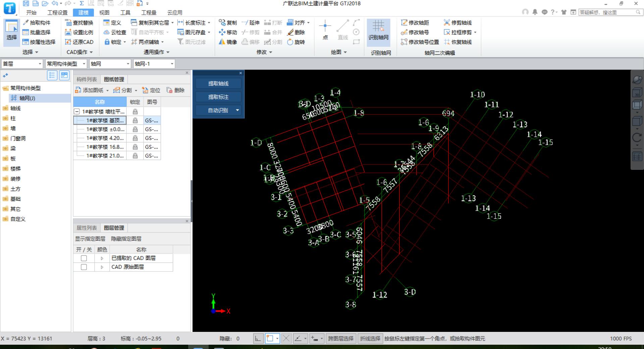Click 旋转 rotate tool
This screenshot has height=349, width=644.
(x=296, y=42)
